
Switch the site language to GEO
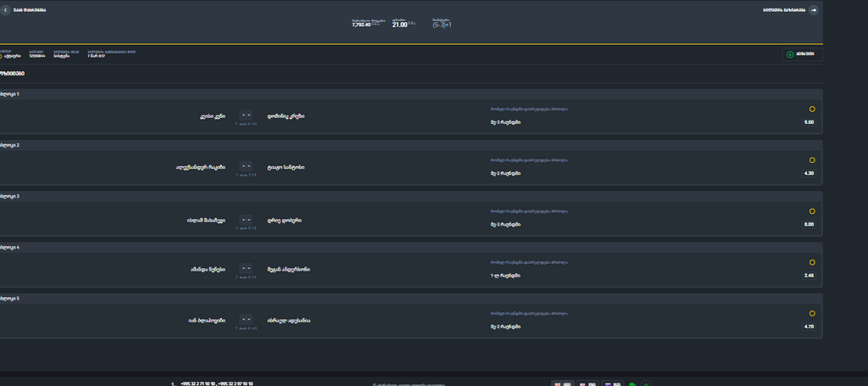point(562,384)
